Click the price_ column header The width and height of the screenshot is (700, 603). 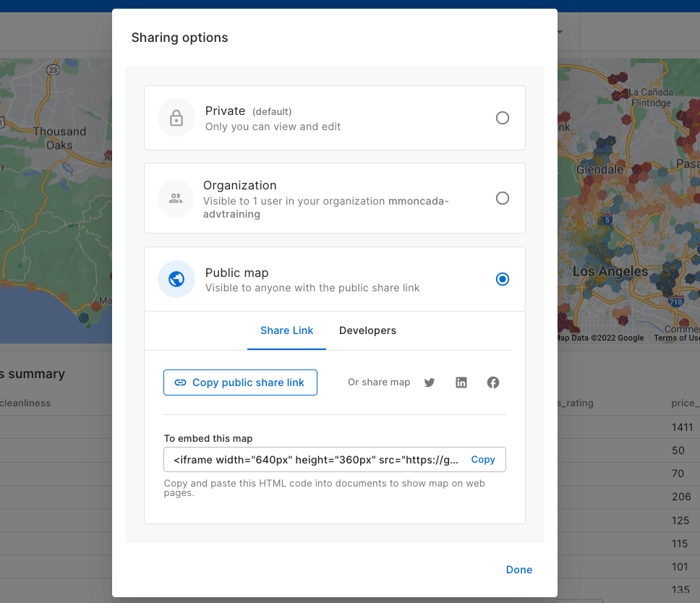[x=685, y=403]
